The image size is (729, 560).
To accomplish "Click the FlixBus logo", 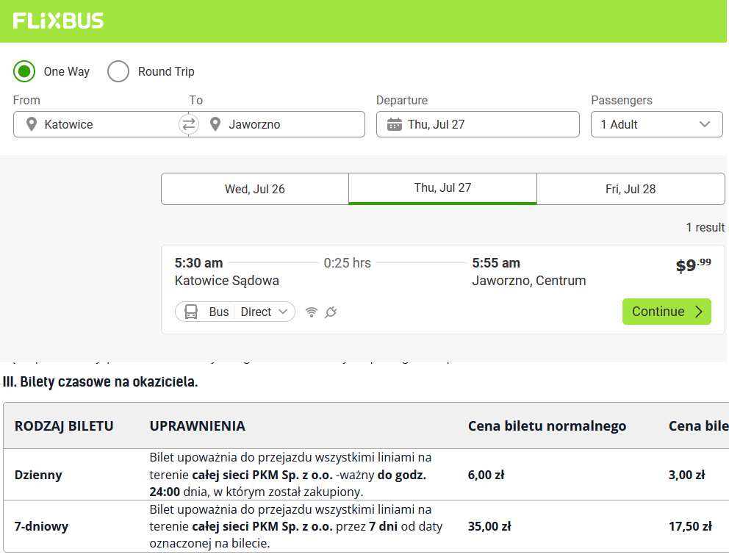I will coord(58,21).
